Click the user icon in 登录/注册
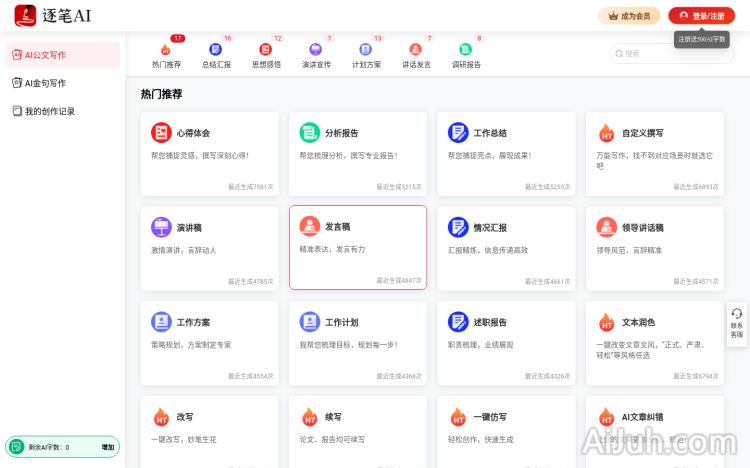750x468 pixels. pyautogui.click(x=684, y=15)
